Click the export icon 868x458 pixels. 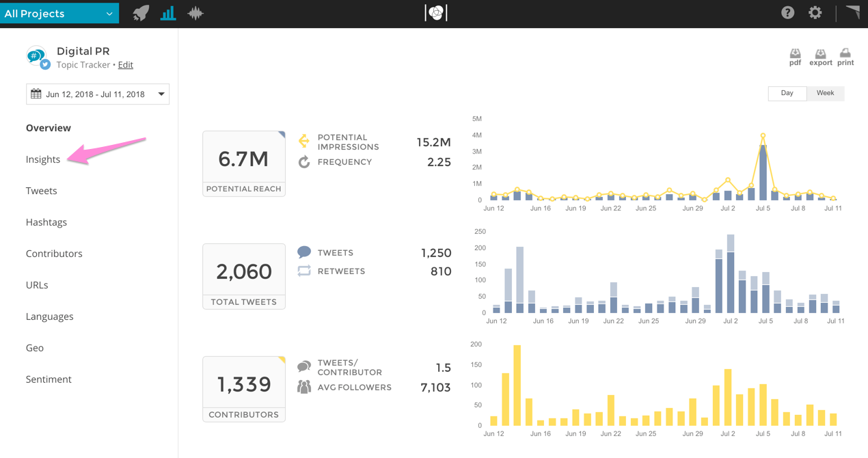[x=820, y=57]
